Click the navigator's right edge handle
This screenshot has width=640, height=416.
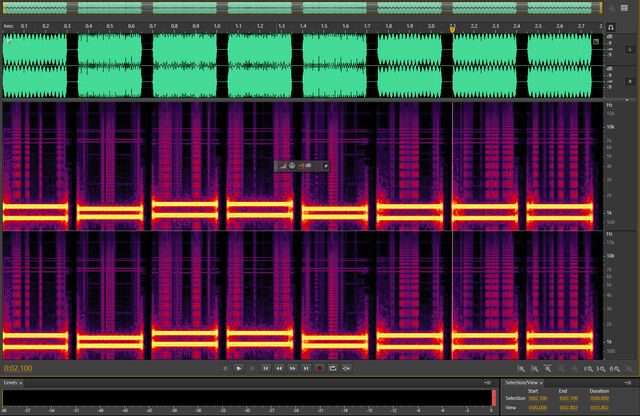[601, 8]
